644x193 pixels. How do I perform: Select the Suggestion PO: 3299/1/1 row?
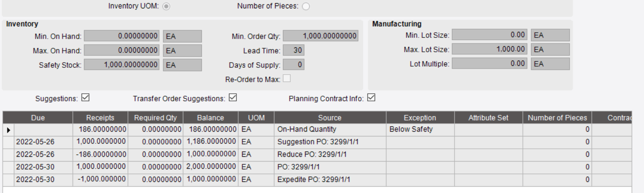[x=317, y=142]
